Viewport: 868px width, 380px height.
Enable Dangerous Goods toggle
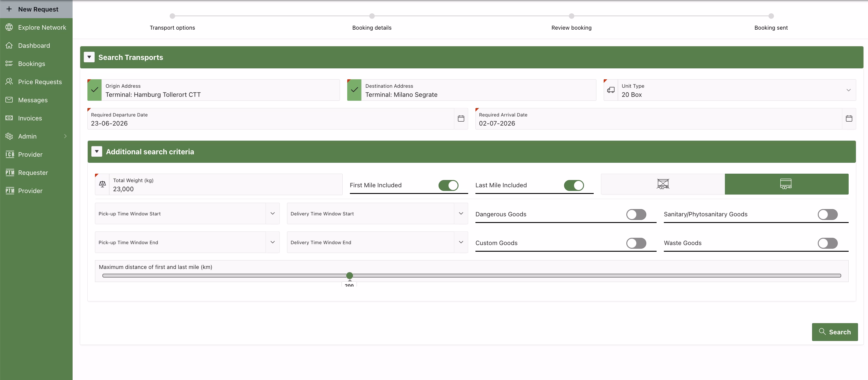(636, 215)
